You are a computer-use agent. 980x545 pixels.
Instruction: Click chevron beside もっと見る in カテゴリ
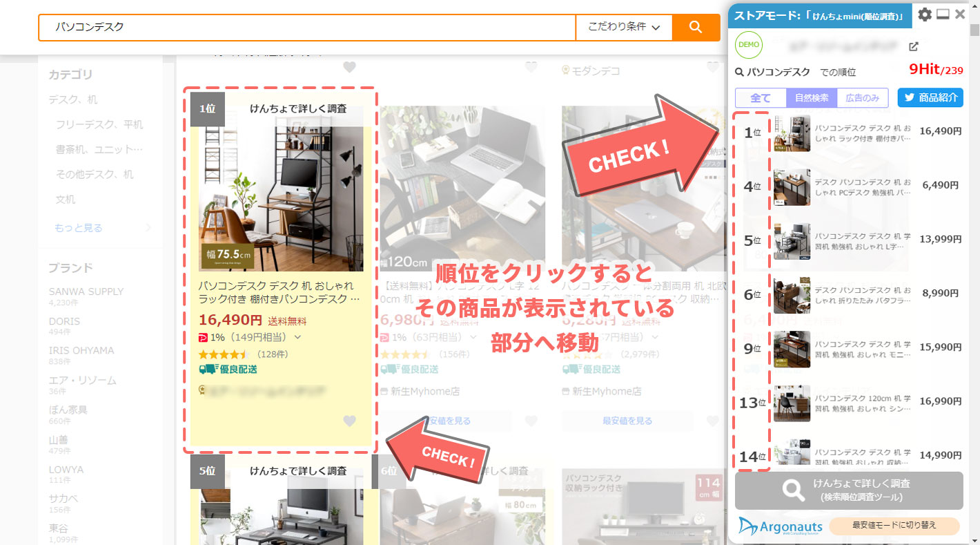[x=148, y=228]
